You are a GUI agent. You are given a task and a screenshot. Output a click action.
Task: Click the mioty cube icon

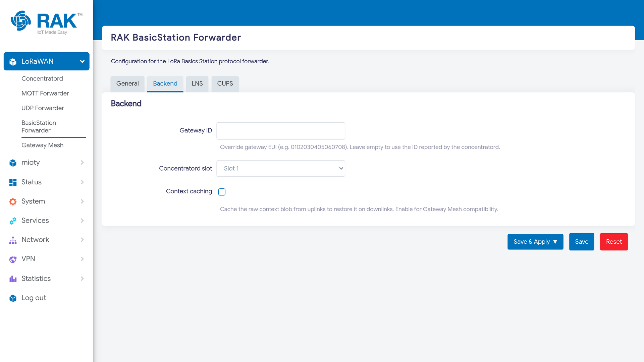click(13, 163)
